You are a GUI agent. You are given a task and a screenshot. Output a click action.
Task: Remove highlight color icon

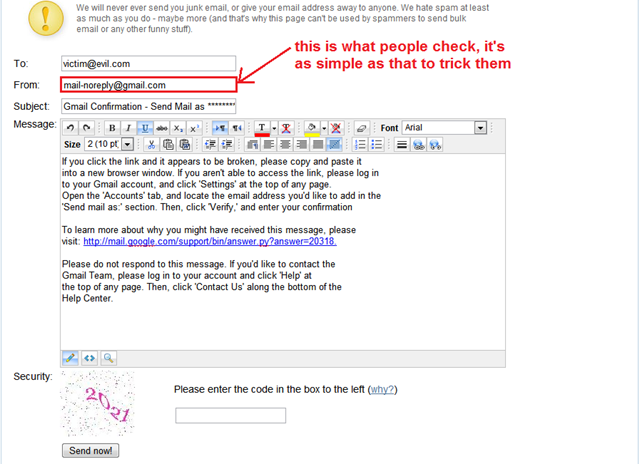click(336, 128)
